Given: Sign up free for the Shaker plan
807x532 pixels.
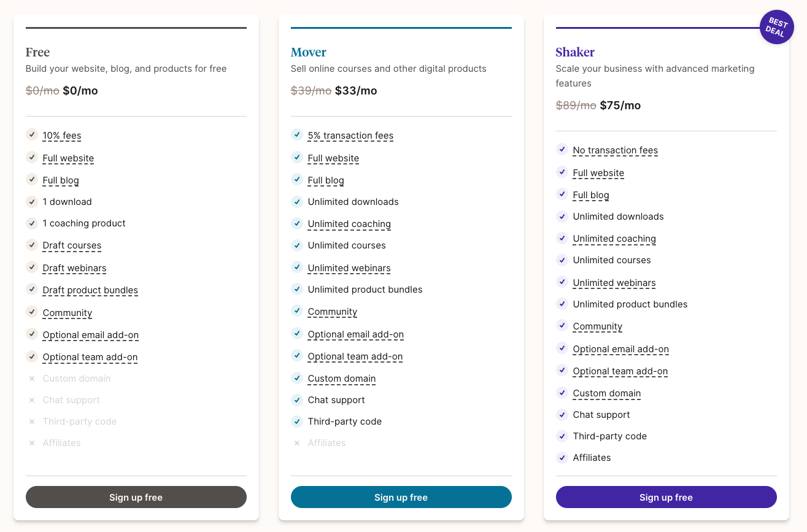Looking at the screenshot, I should pos(666,497).
